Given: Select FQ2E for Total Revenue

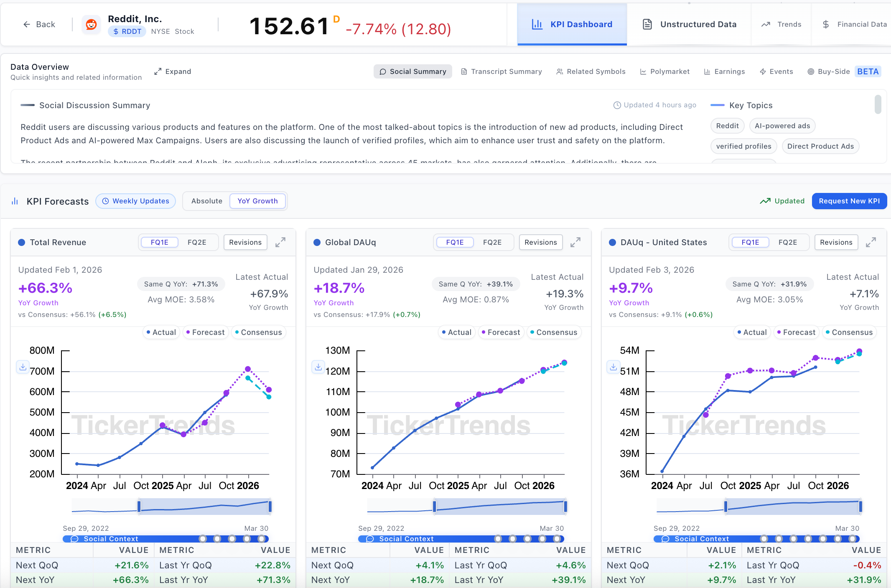Looking at the screenshot, I should point(197,242).
